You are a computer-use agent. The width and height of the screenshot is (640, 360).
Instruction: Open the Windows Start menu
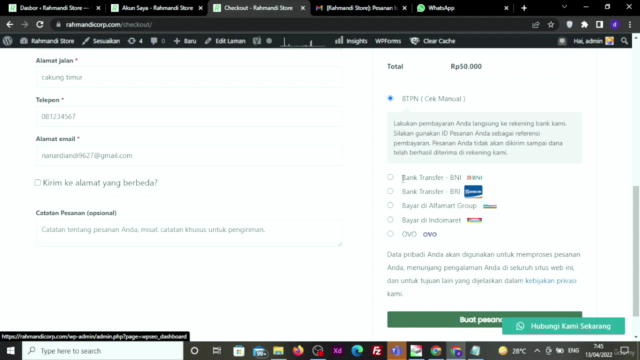[x=11, y=351]
